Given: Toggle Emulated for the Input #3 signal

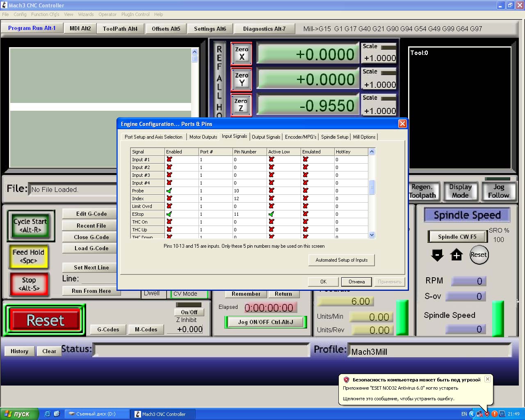Looking at the screenshot, I should 305,175.
